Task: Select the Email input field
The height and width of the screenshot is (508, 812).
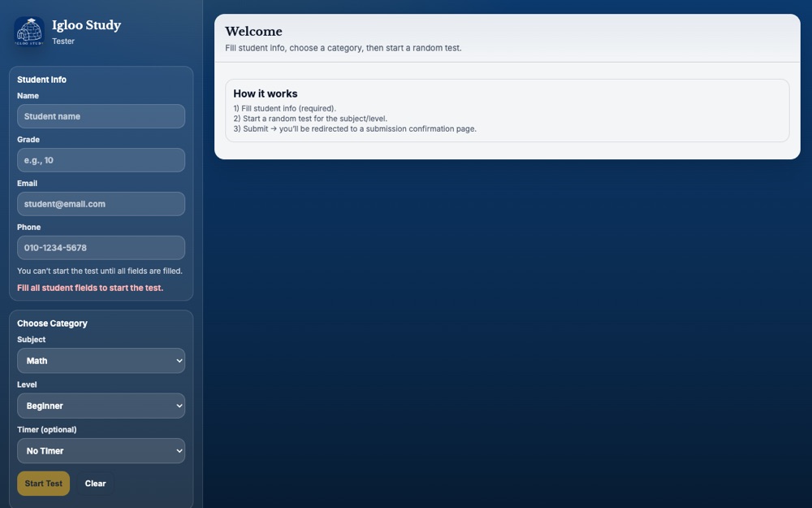Action: point(101,204)
